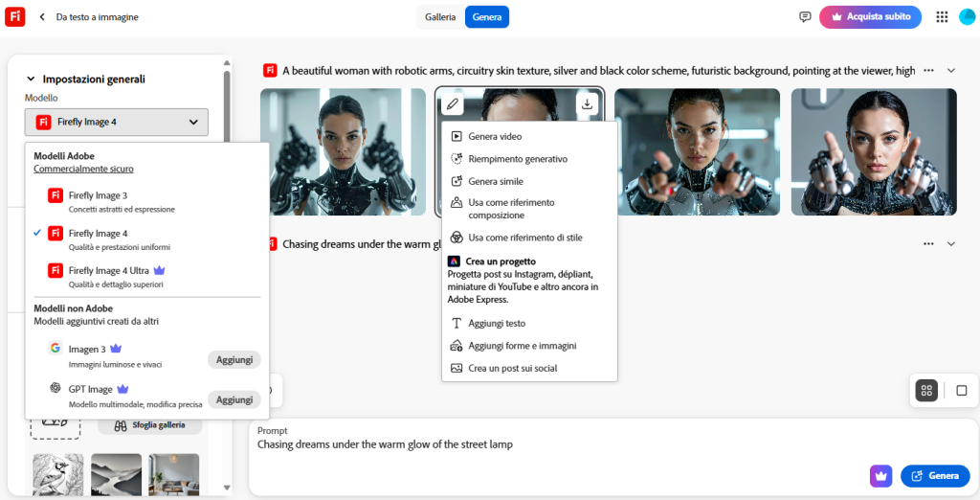Click the chat feedback icon in header
The image size is (980, 500).
click(805, 17)
